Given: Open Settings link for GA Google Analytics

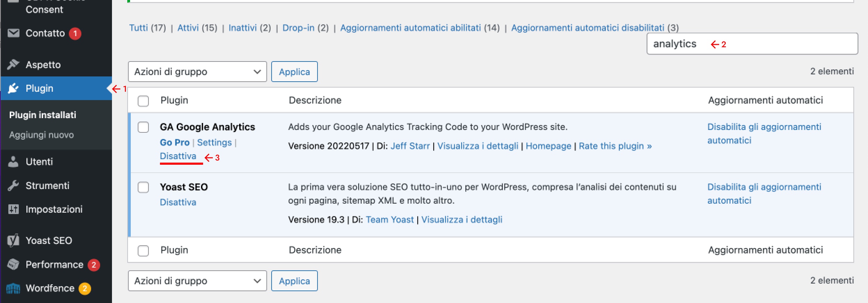Looking at the screenshot, I should (x=214, y=142).
